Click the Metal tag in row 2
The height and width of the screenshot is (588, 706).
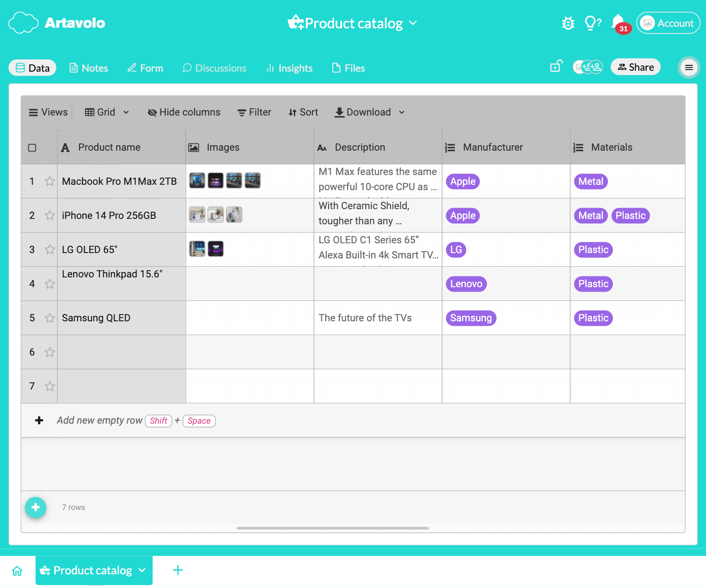point(591,216)
